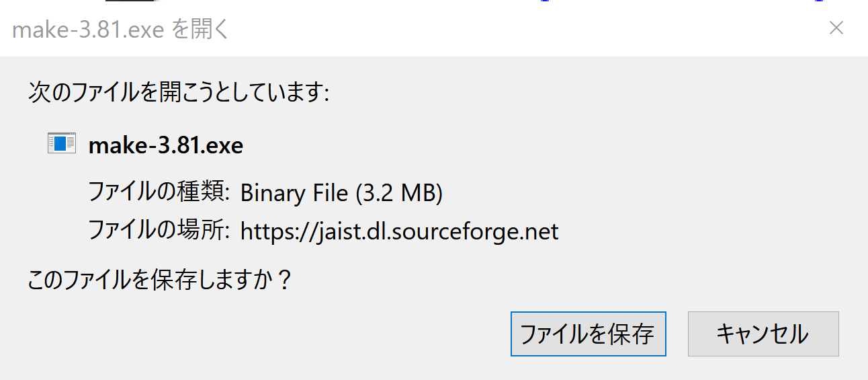Click the bold make-3.81.exe file name

[165, 145]
